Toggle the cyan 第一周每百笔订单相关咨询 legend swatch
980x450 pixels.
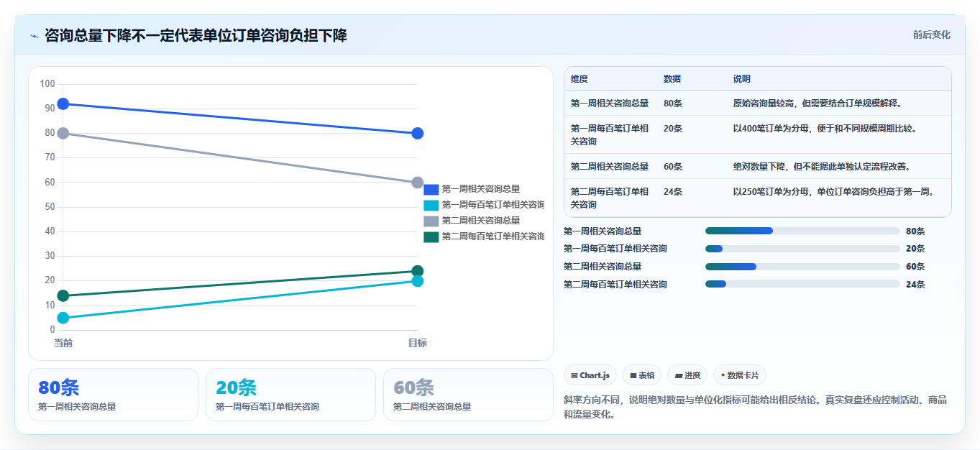tap(431, 205)
